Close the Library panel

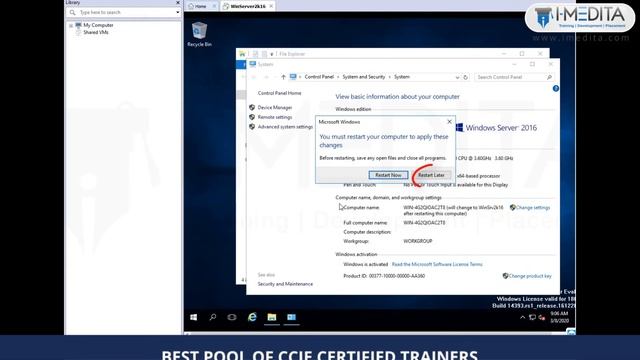click(x=178, y=2)
